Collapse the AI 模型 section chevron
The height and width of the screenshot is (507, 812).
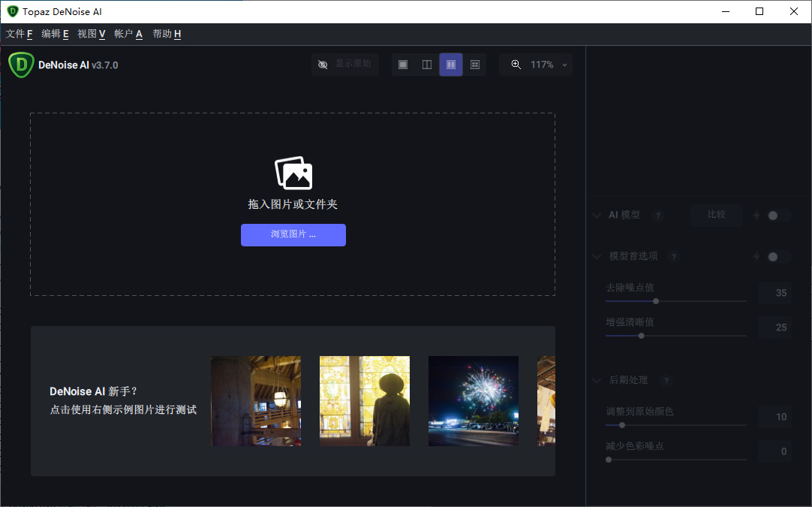pos(597,215)
